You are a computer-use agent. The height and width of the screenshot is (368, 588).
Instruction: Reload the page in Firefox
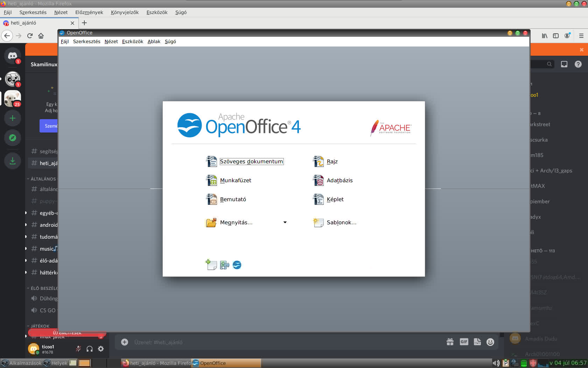point(30,36)
